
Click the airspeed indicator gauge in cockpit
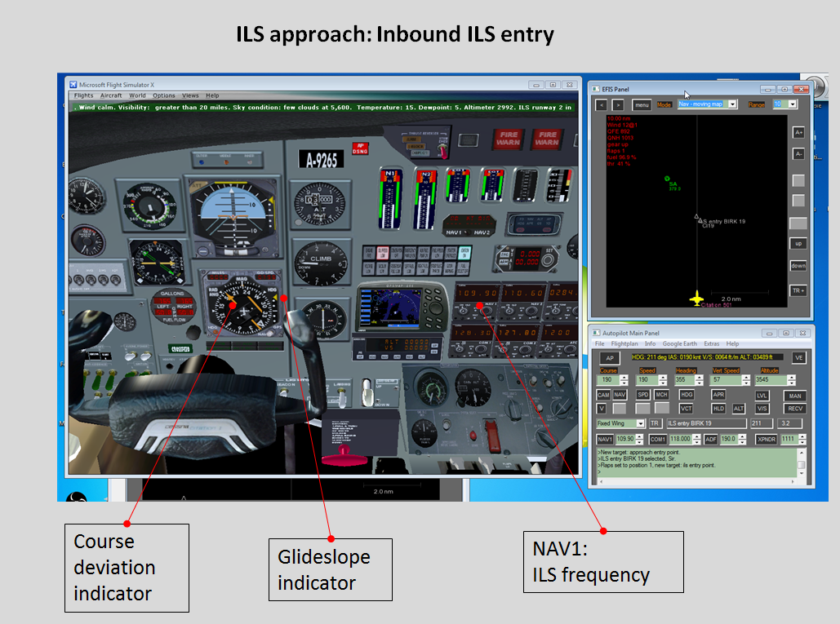pos(149,206)
